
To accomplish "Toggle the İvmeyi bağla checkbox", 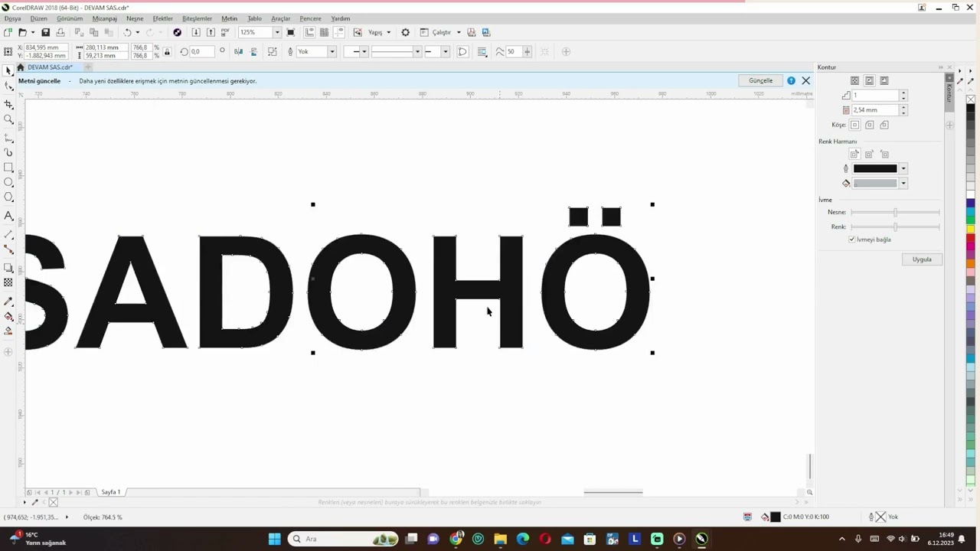I will click(851, 240).
